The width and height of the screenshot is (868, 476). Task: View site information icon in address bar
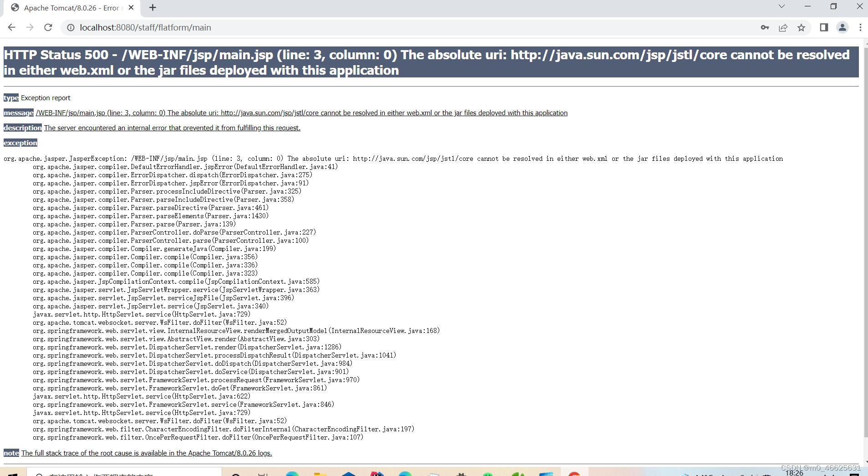(x=71, y=28)
